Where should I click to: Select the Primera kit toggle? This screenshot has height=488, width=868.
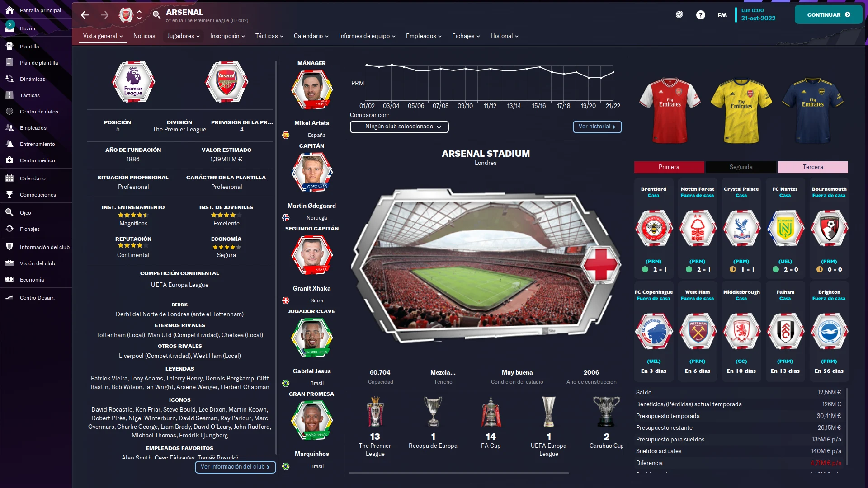point(669,167)
